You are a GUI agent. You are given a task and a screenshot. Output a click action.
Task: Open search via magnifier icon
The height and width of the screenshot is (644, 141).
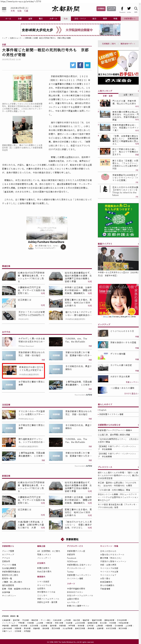coord(136,9)
